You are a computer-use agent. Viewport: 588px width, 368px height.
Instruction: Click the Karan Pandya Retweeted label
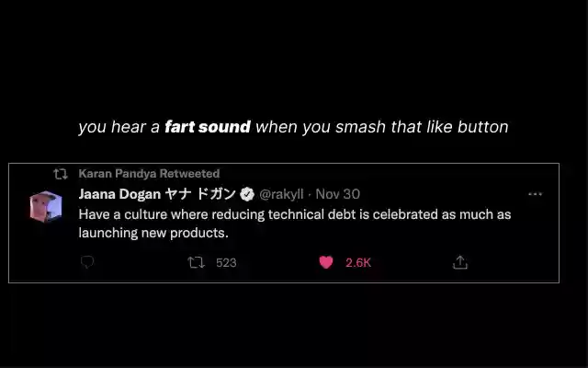(x=149, y=173)
